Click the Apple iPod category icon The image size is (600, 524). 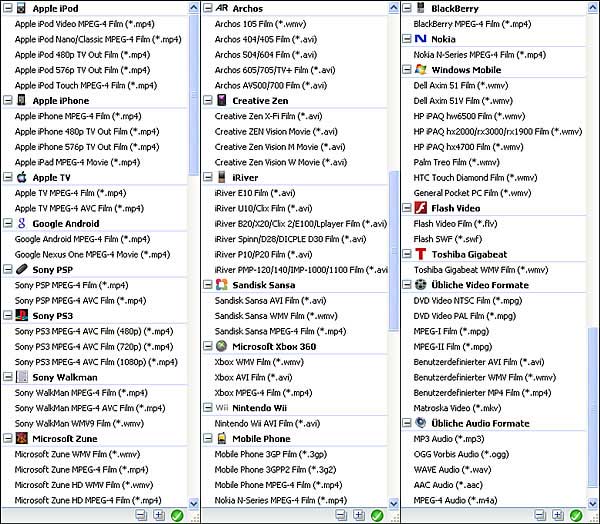(21, 8)
